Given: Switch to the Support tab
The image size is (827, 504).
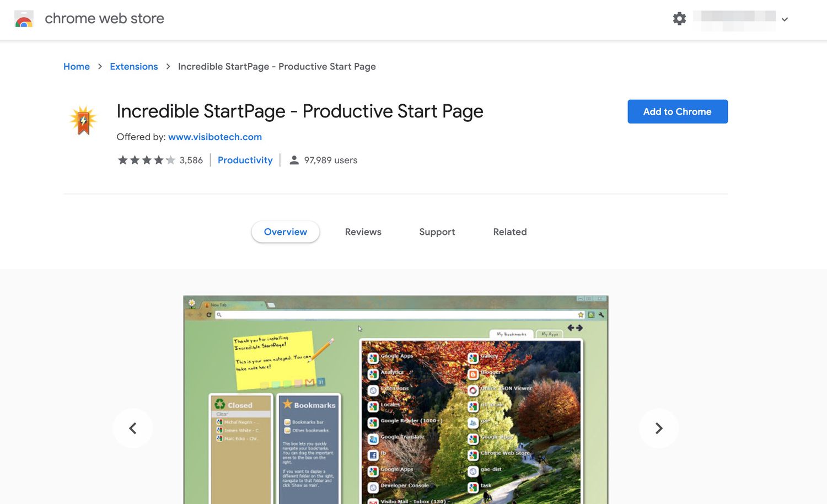Looking at the screenshot, I should pos(437,232).
